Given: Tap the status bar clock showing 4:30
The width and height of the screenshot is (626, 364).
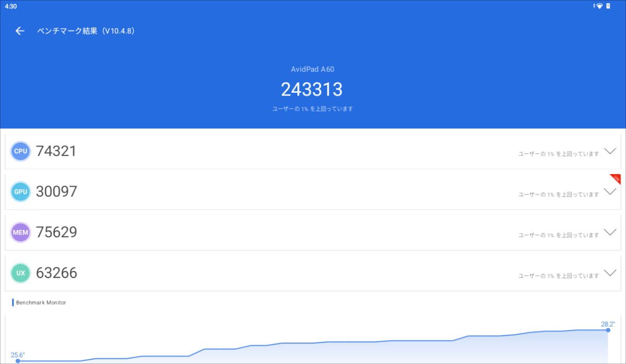Looking at the screenshot, I should [x=10, y=6].
